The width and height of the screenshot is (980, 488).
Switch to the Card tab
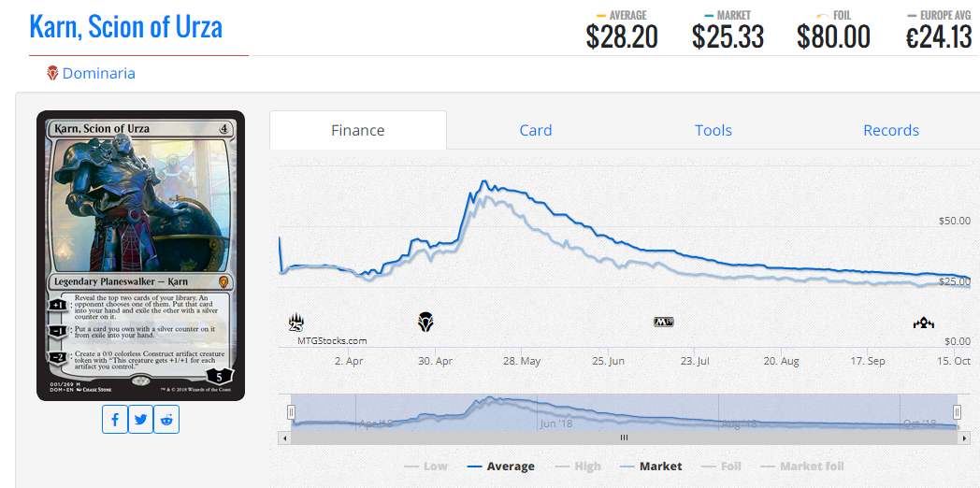[x=536, y=130]
